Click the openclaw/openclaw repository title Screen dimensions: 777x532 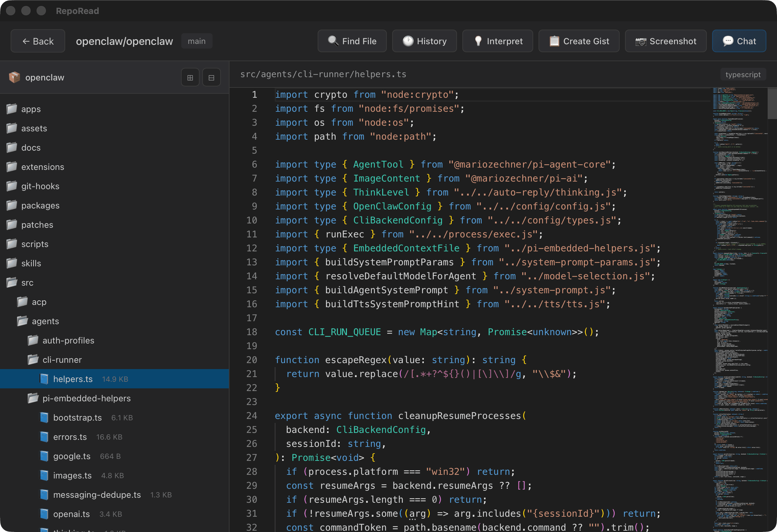(124, 41)
